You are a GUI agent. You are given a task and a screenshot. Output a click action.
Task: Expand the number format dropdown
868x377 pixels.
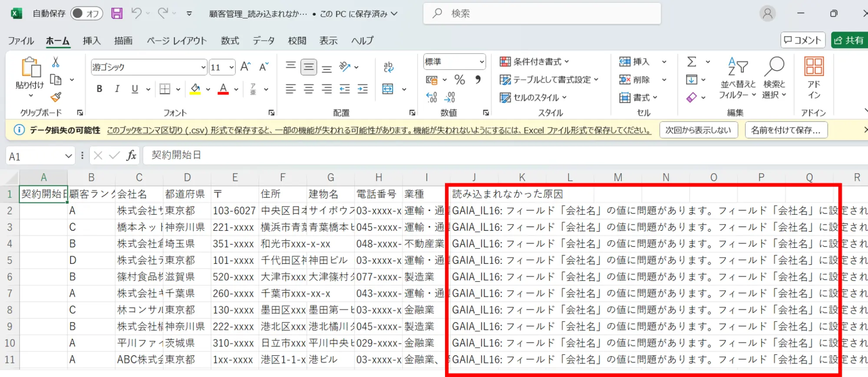[x=482, y=62]
